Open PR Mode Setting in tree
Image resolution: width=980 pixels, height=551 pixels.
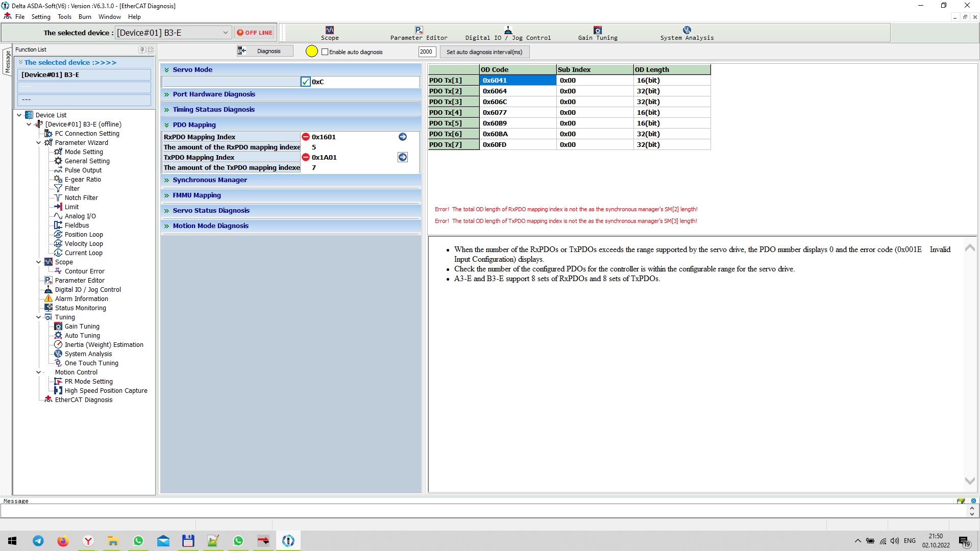(89, 382)
